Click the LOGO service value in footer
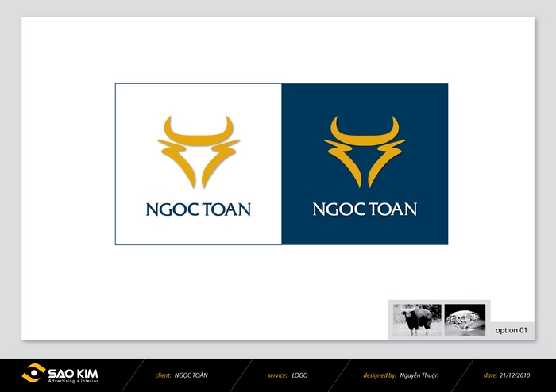 click(300, 375)
